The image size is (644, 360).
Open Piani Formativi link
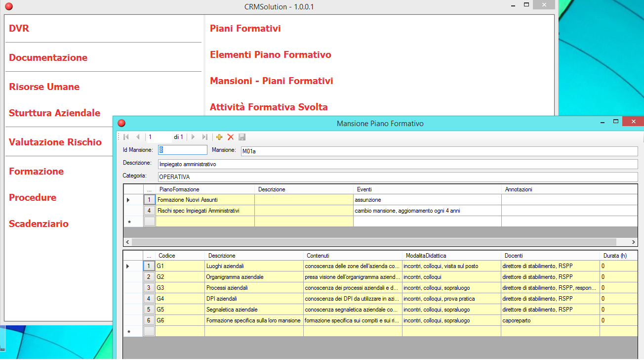tap(245, 28)
